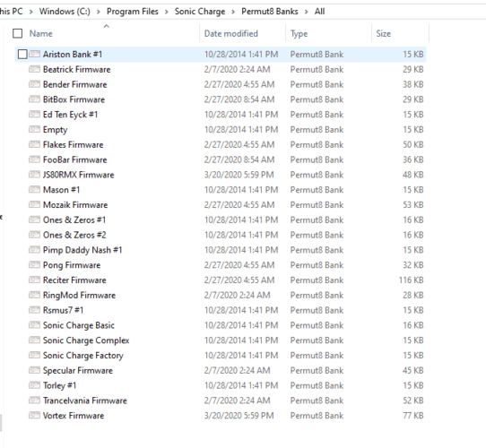The height and width of the screenshot is (448, 486).
Task: Click the 77 KB size cell
Action: click(412, 416)
